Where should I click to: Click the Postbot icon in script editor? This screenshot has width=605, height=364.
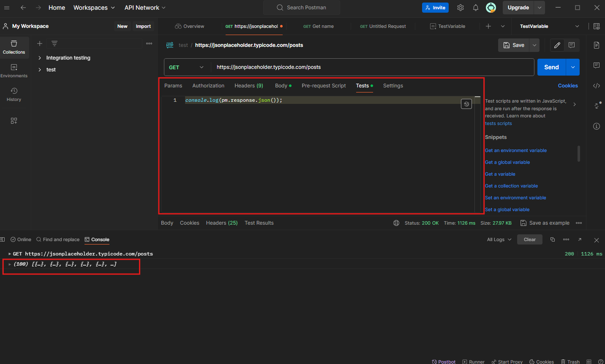point(466,104)
